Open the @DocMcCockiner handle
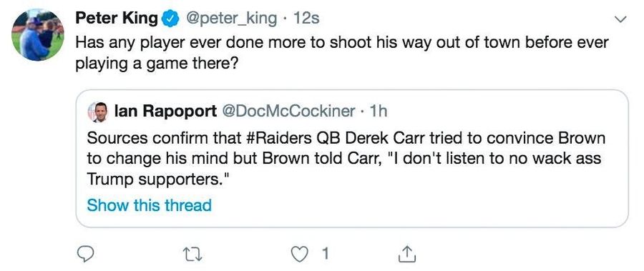 288,111
